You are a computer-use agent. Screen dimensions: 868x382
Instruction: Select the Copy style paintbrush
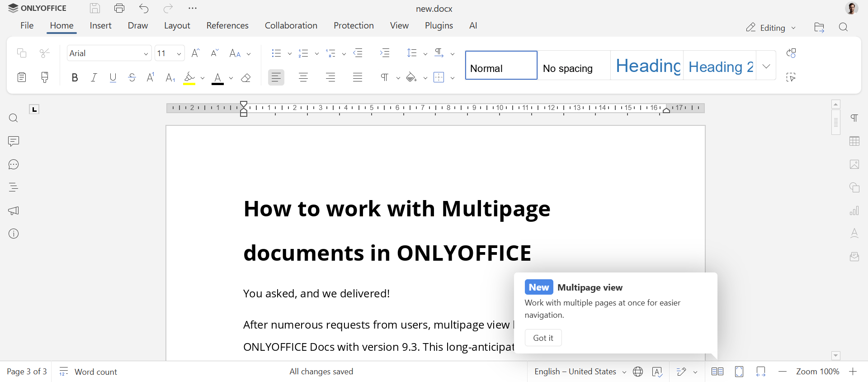click(45, 77)
